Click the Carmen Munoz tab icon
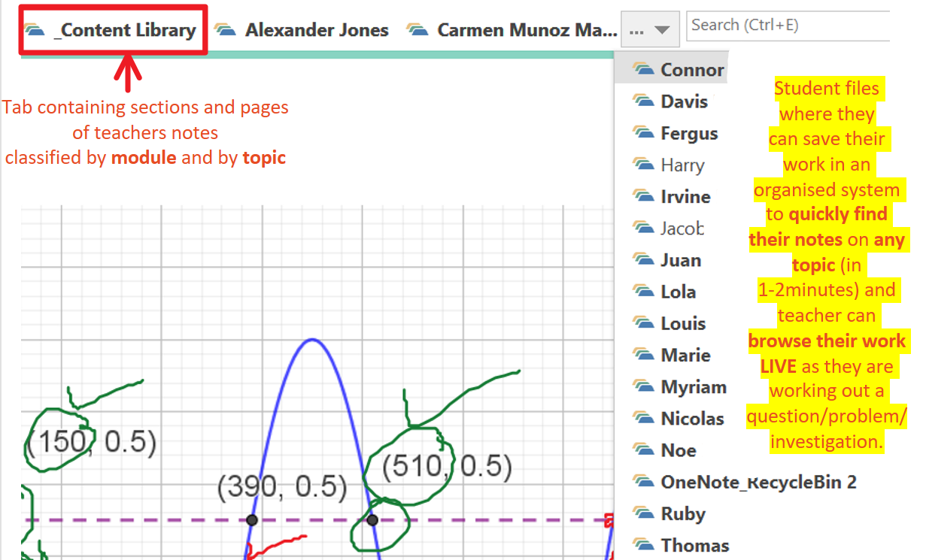926x560 pixels. (x=417, y=30)
